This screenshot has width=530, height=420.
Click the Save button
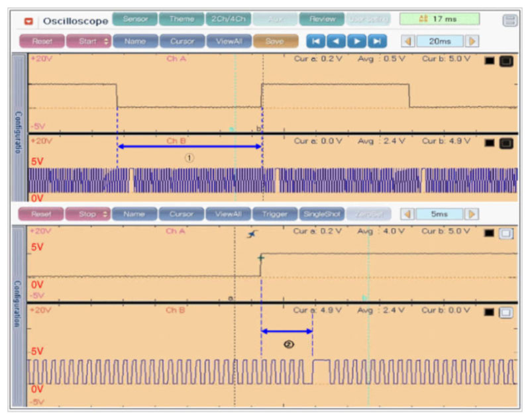(275, 41)
